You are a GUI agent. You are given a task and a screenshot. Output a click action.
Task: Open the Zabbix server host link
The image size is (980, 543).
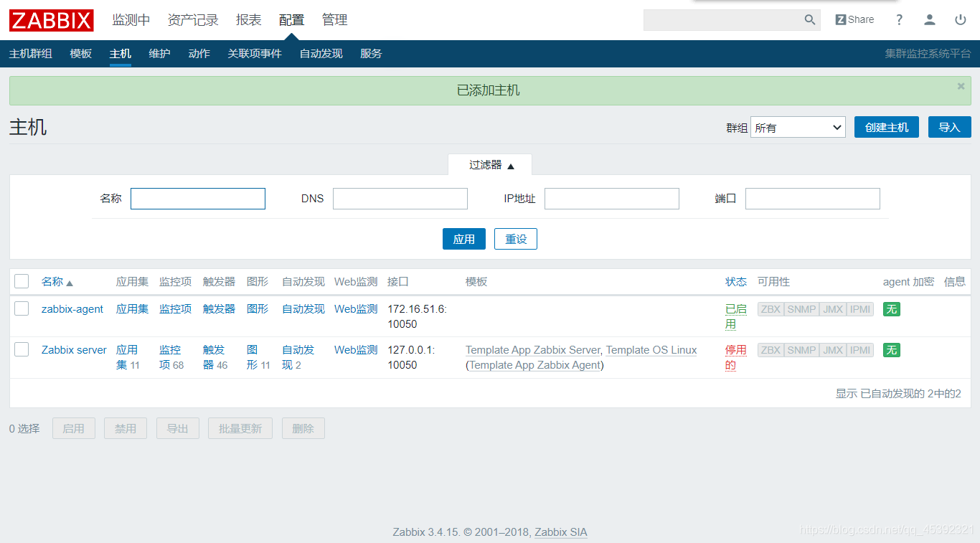74,350
